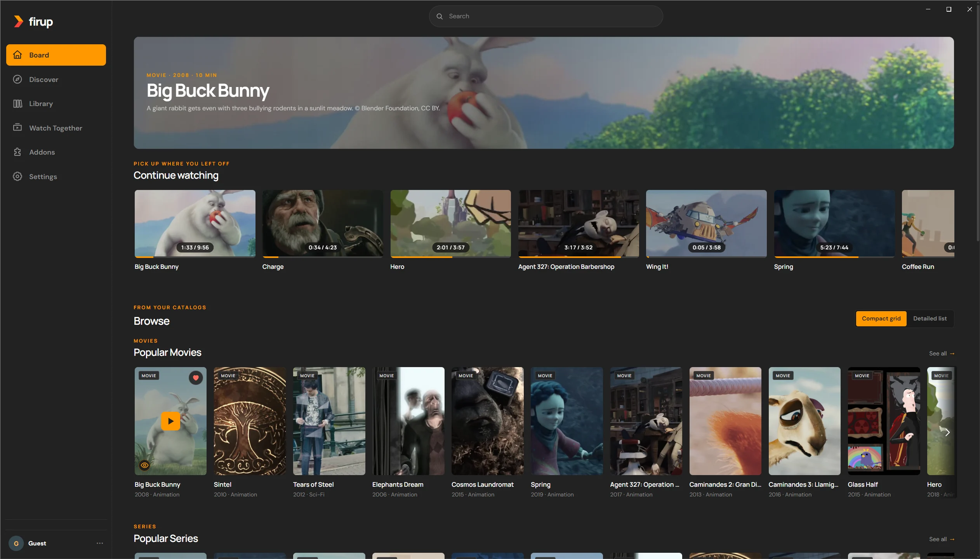Go to Discover section
The image size is (980, 559).
[x=56, y=79]
